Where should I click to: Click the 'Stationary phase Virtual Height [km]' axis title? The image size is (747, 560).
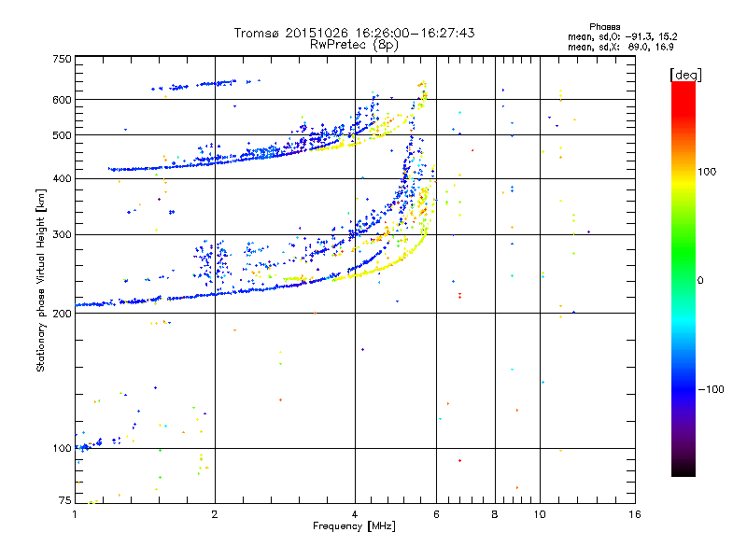point(40,280)
